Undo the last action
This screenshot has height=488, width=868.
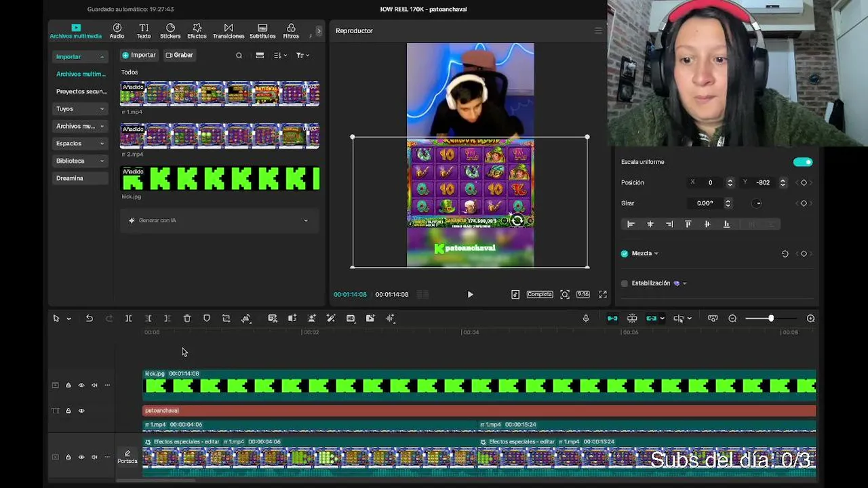(89, 319)
